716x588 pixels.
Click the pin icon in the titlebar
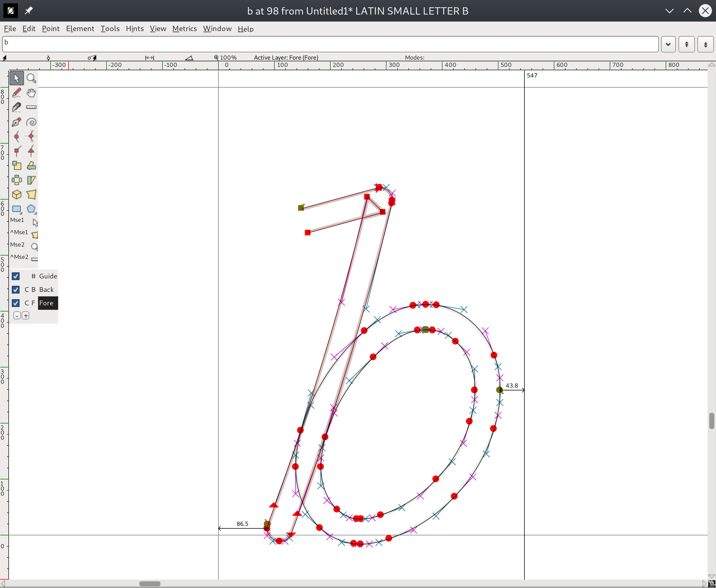coord(29,11)
